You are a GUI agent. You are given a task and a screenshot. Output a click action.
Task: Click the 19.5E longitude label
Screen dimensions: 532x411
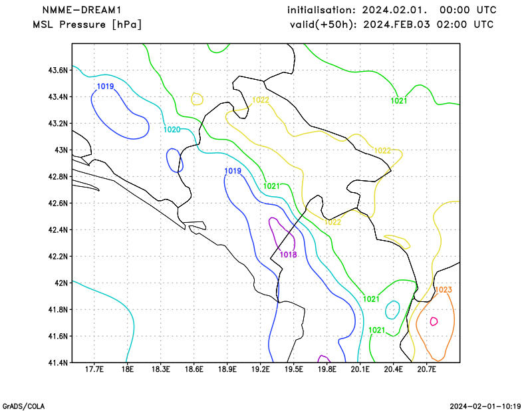point(293,369)
